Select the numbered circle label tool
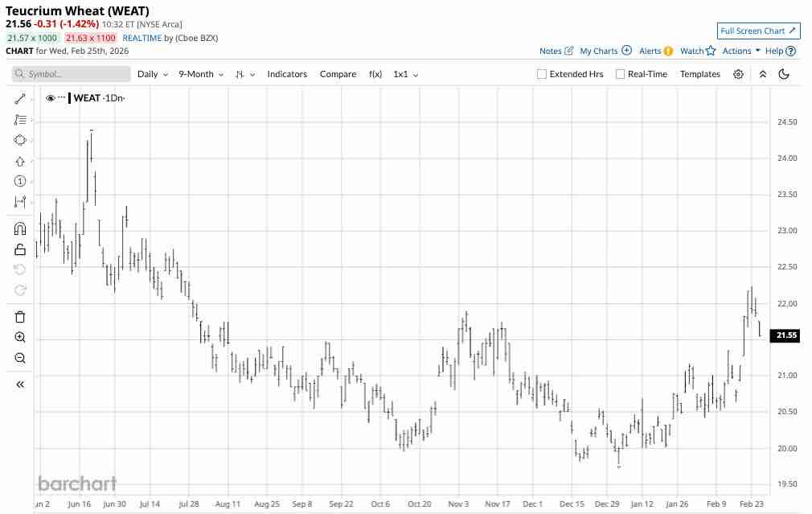This screenshot has width=812, height=514. [x=19, y=181]
